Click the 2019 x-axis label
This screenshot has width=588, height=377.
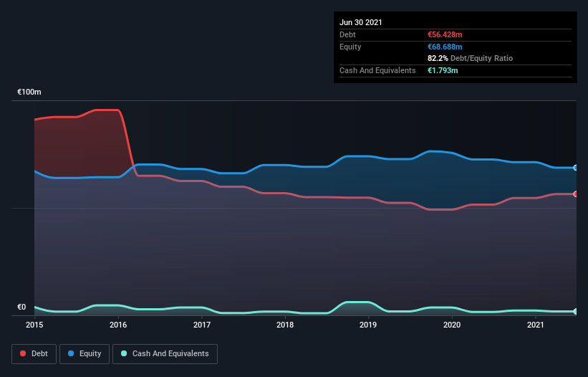coord(368,325)
